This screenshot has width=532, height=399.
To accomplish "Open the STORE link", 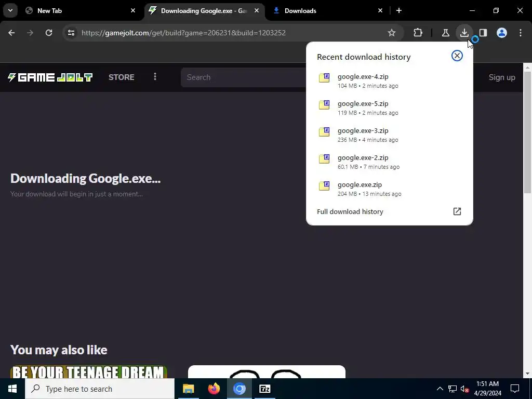I will coord(122,77).
